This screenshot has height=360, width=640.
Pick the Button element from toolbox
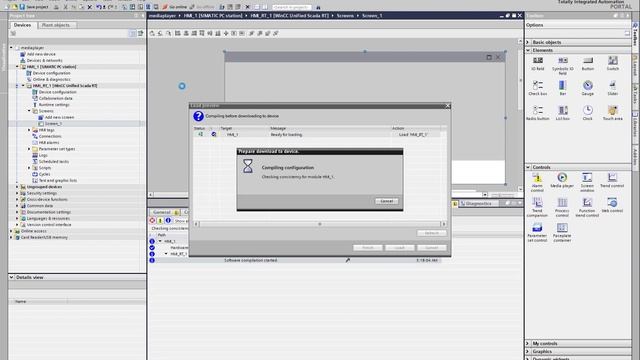588,64
